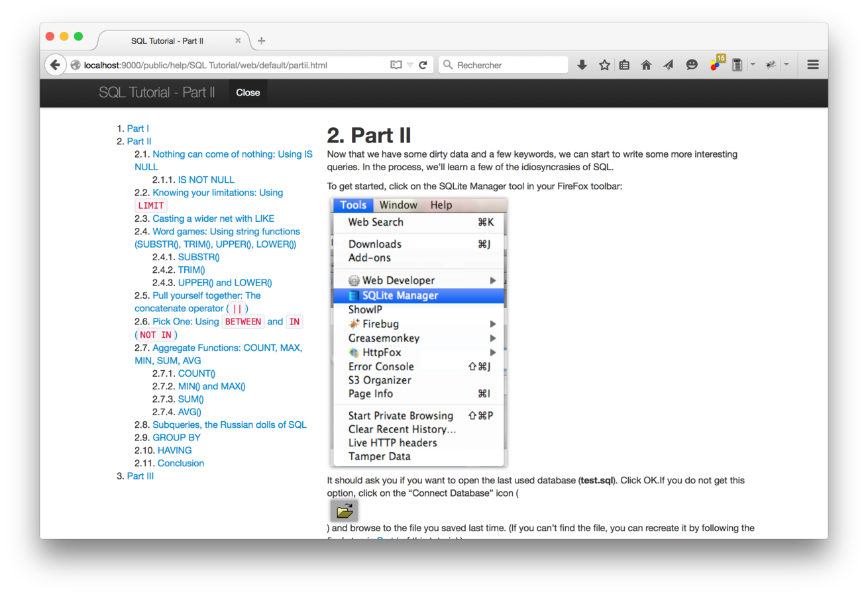Screen dimensions: 868x596
Task: Go to the Home page icon
Action: (646, 65)
